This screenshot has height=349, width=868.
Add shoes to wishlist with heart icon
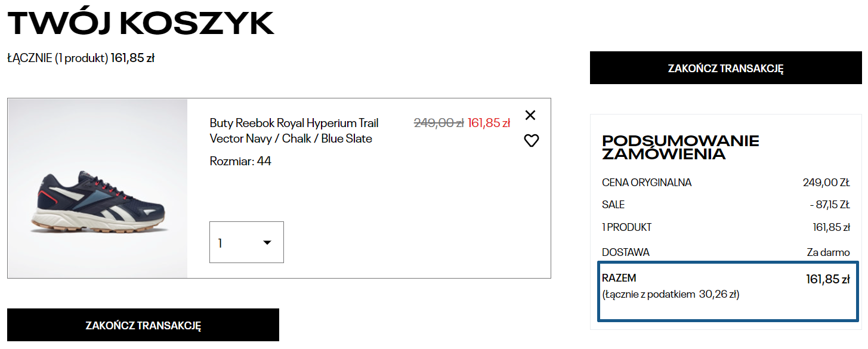531,141
